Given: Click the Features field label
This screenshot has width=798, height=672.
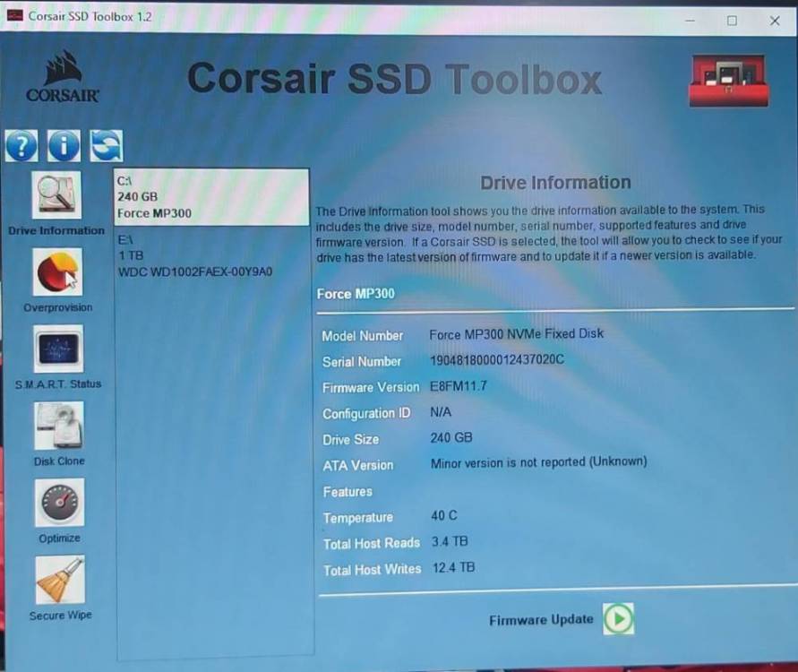Looking at the screenshot, I should pyautogui.click(x=348, y=492).
